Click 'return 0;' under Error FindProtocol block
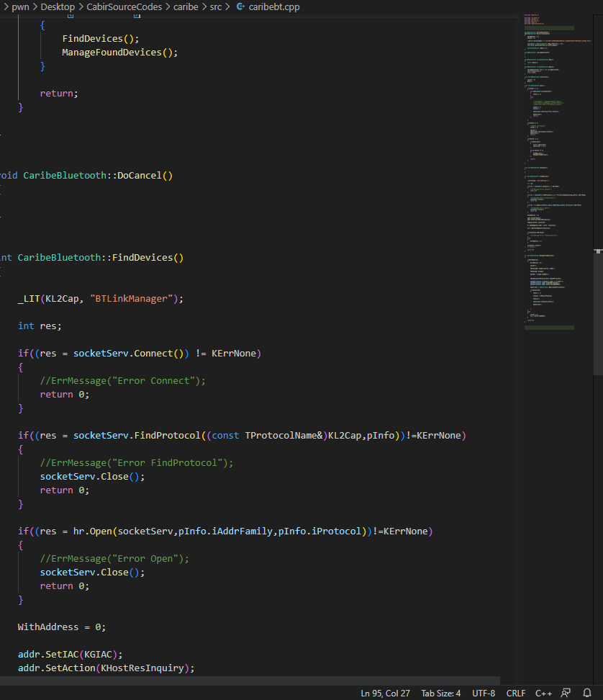Screen dimensions: 603x700 tap(64, 490)
